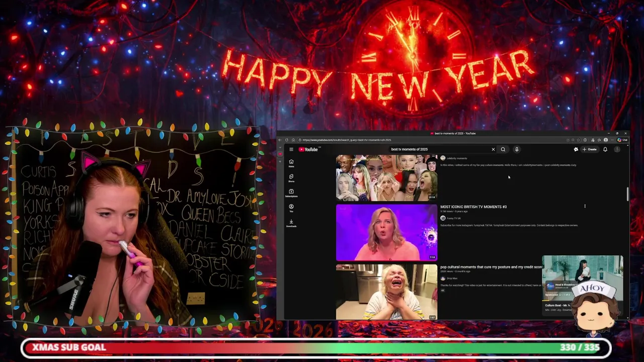Click the YouTube page scrollbar thumb
The image size is (644, 362).
tap(627, 195)
